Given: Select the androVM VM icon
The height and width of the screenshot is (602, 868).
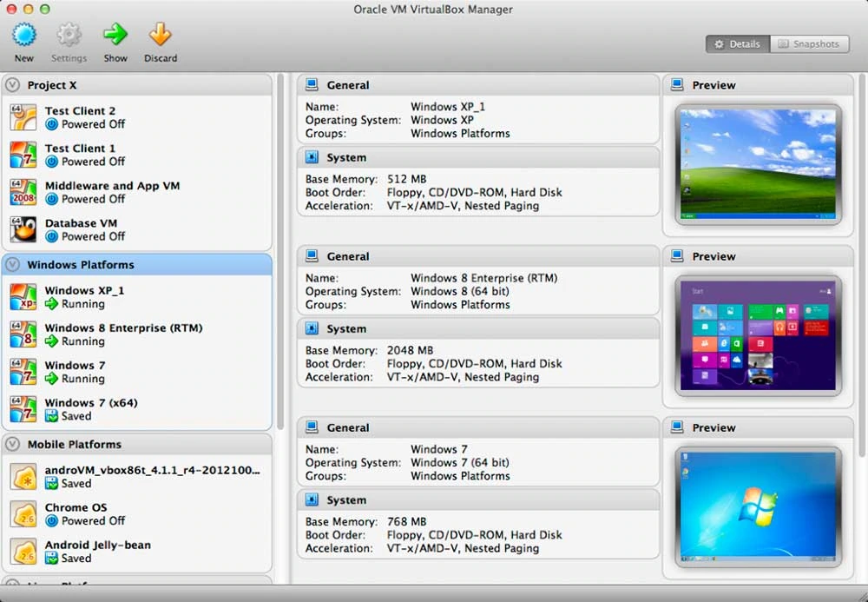Looking at the screenshot, I should (23, 477).
